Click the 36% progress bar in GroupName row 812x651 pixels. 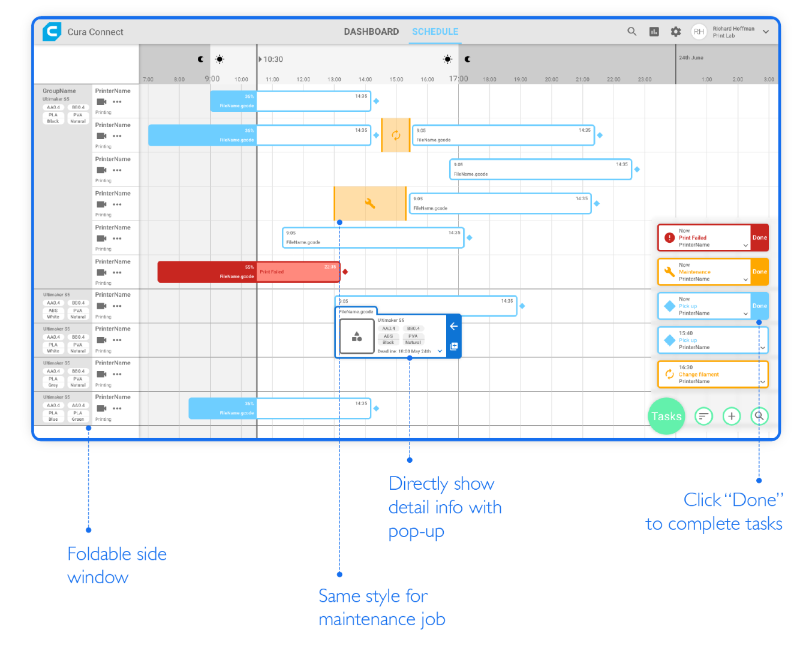(x=234, y=101)
